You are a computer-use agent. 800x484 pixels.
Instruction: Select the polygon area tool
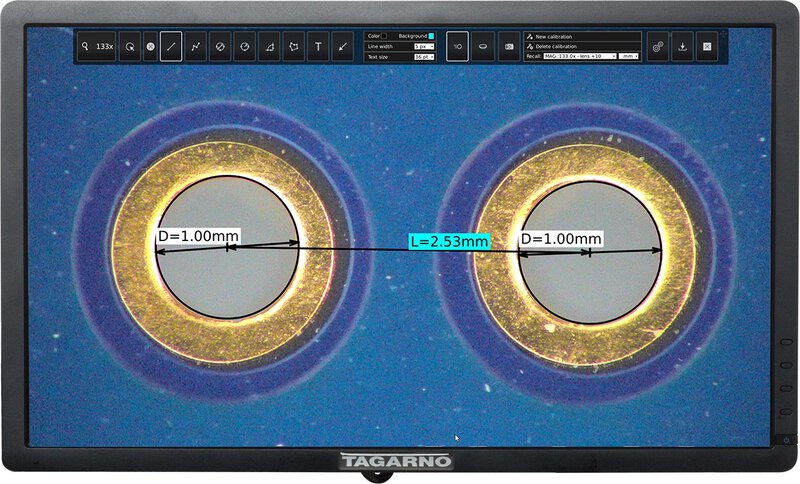coord(293,46)
